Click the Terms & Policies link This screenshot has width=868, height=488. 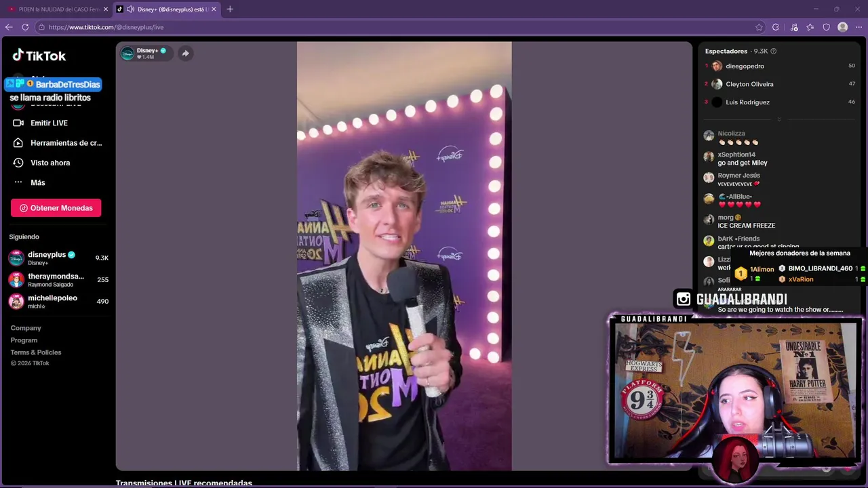tap(36, 352)
